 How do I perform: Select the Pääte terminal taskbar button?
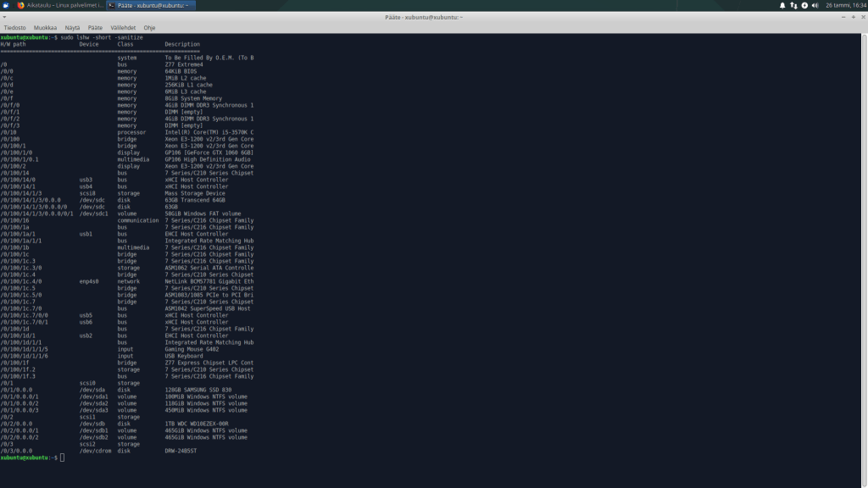click(x=151, y=5)
